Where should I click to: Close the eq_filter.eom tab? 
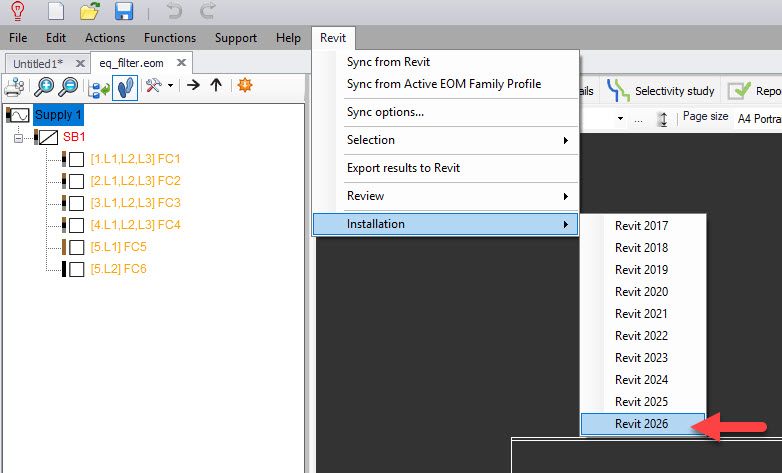point(182,62)
